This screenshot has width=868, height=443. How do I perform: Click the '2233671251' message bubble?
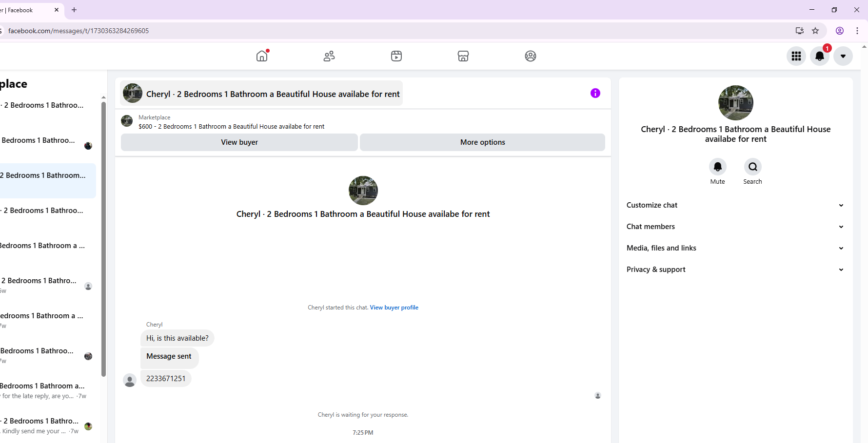[x=166, y=379]
